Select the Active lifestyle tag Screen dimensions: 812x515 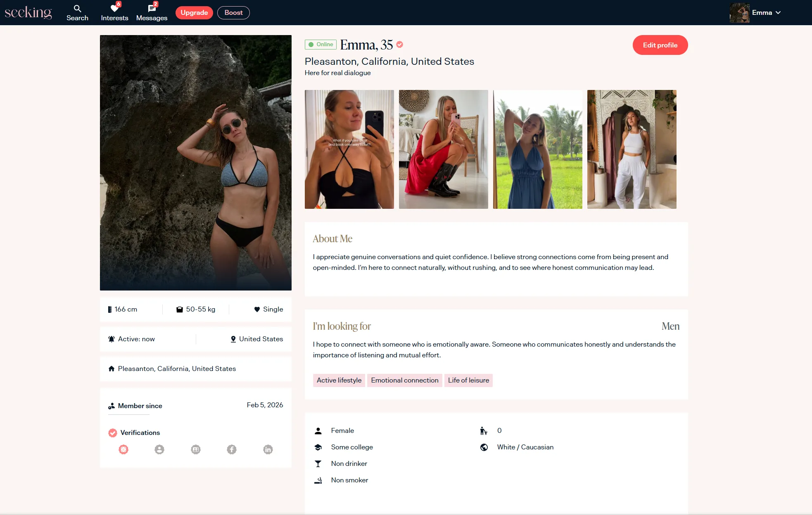coord(339,380)
